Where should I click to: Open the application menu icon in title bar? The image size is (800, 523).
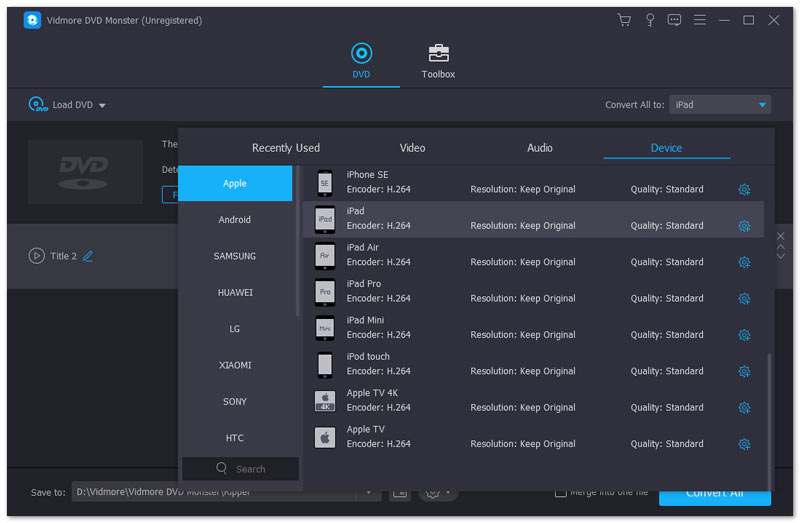pos(700,20)
